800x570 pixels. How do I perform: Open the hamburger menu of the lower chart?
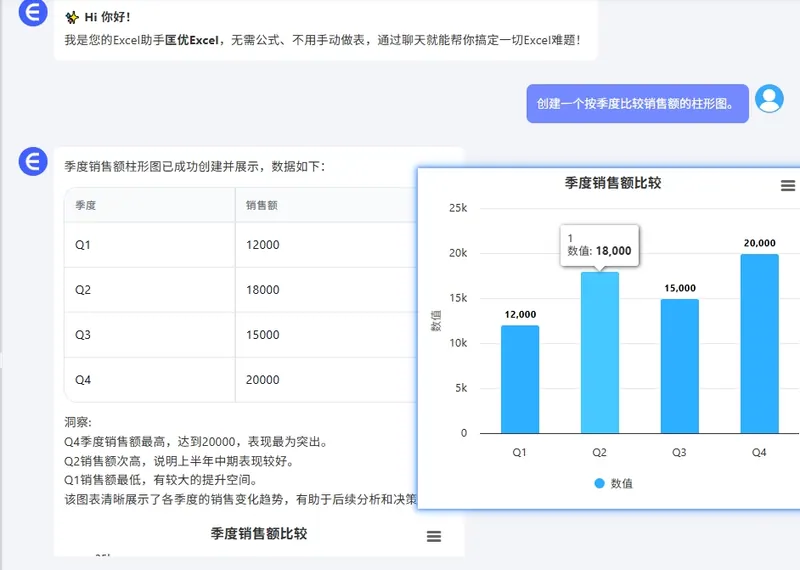point(434,536)
